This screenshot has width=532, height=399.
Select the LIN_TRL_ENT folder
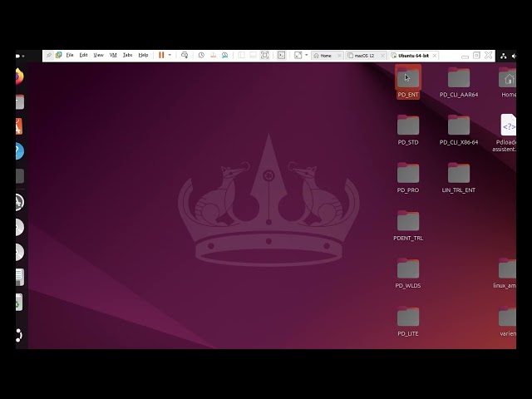click(459, 177)
